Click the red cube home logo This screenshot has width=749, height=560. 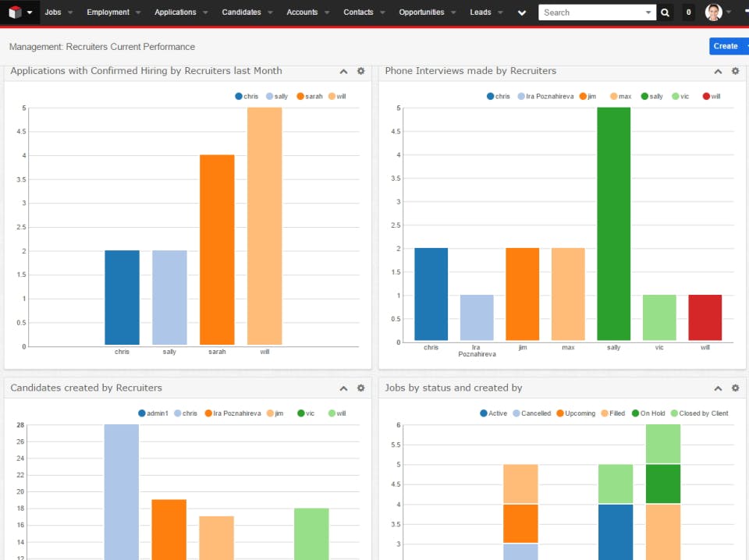(x=15, y=12)
